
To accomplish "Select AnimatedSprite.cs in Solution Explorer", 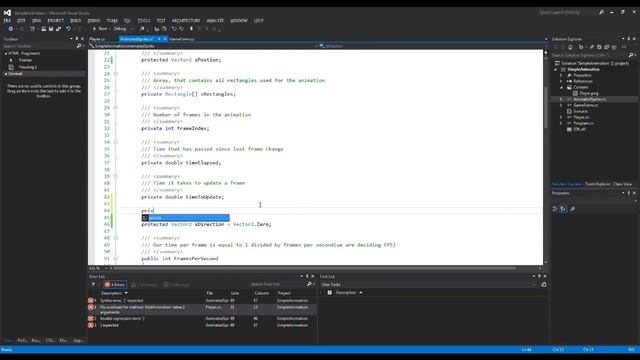I will (x=589, y=99).
